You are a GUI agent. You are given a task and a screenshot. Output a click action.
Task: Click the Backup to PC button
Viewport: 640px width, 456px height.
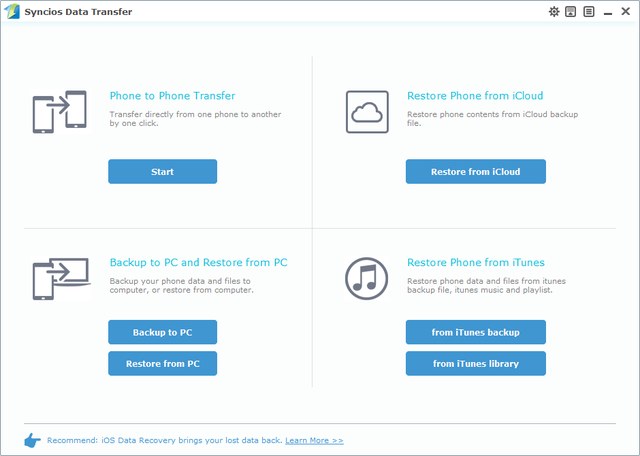(x=162, y=332)
